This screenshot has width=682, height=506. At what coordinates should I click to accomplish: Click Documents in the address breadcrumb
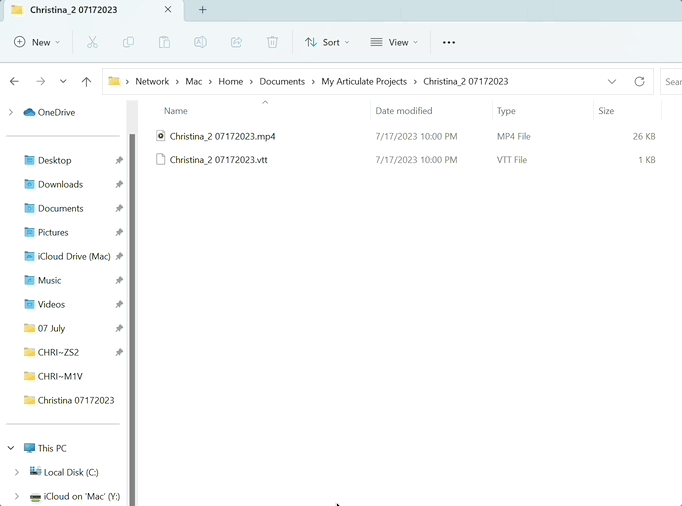click(x=282, y=81)
